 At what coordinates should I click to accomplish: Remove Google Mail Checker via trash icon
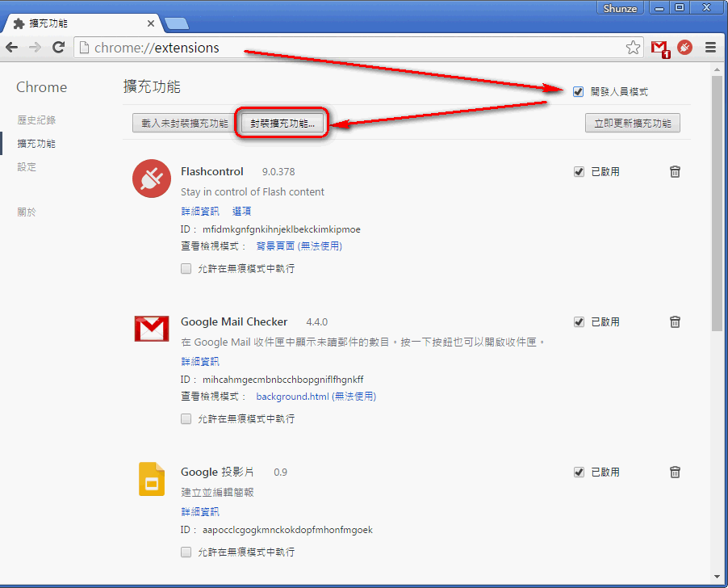point(675,322)
